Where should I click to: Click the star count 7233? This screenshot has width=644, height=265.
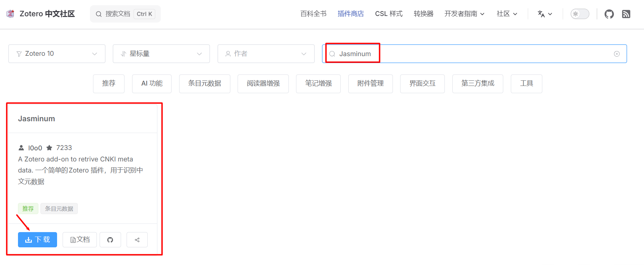tap(64, 148)
